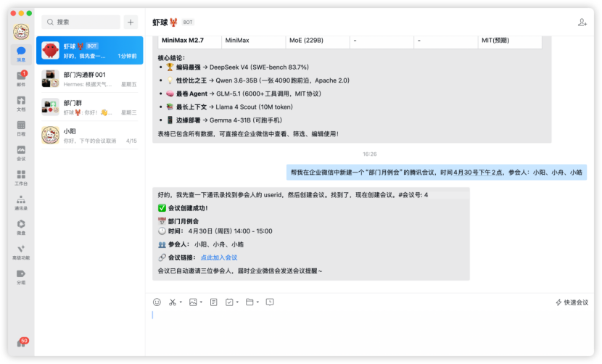Click the user avatar at sidebar top
The image size is (602, 364).
point(21,32)
